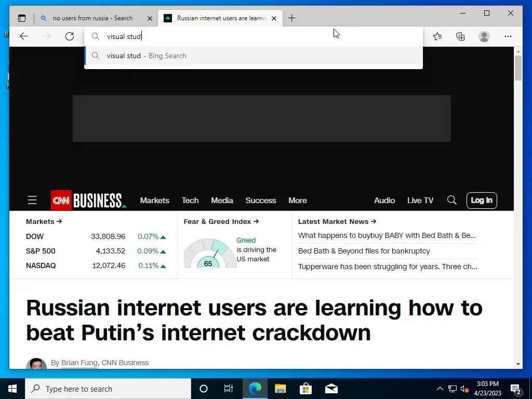Select the 'Russian internet users are learning' tab
532x399 pixels.
click(x=221, y=18)
